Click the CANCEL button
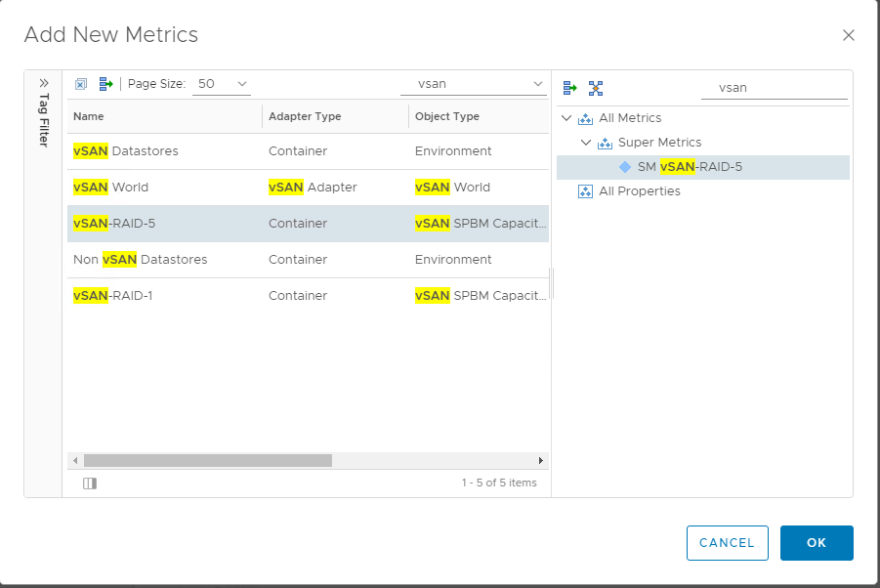Image resolution: width=880 pixels, height=588 pixels. tap(728, 542)
